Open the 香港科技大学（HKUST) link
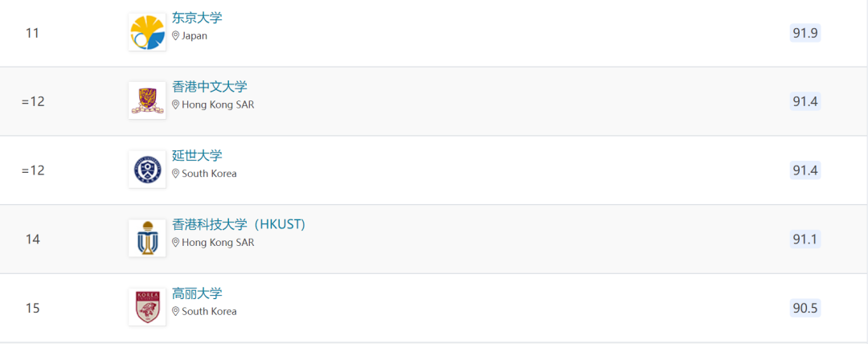868x344 pixels. pos(239,224)
